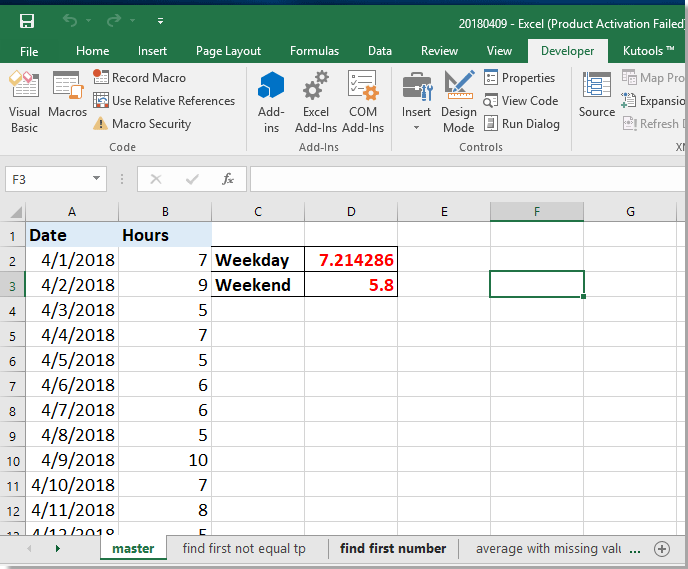Open the Name Box dropdown arrow
688x569 pixels.
(x=97, y=179)
